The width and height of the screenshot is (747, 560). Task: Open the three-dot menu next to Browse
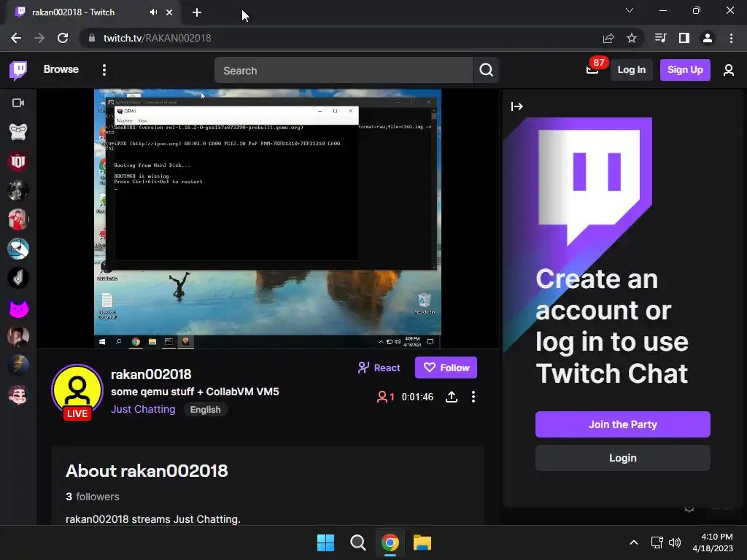click(104, 70)
